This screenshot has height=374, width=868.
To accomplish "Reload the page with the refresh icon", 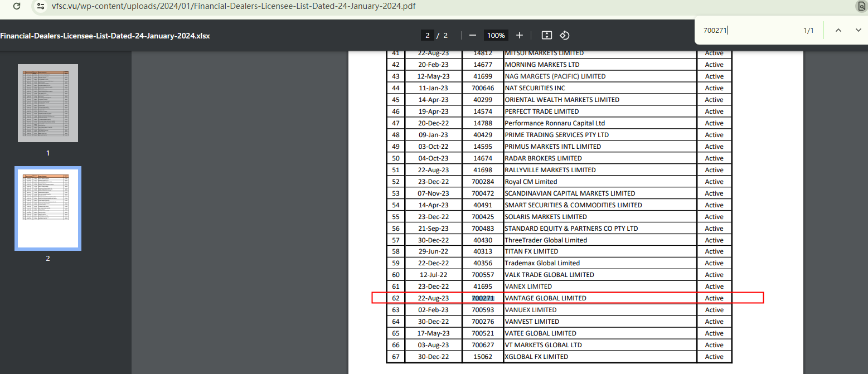I will pos(17,6).
